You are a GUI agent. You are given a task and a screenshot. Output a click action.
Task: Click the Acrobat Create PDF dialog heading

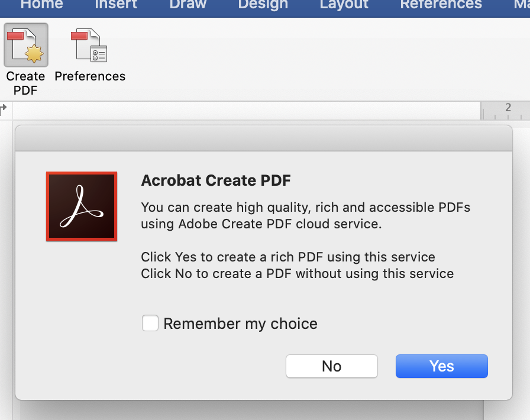216,180
